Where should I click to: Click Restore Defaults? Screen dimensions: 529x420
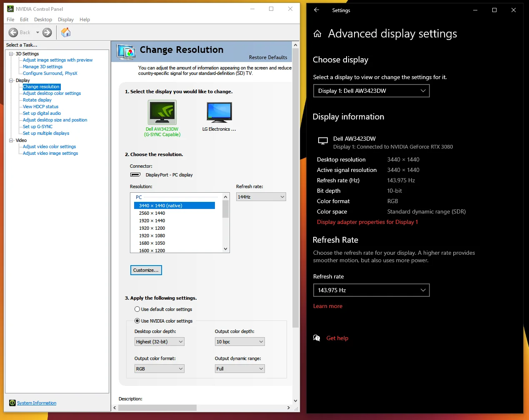click(268, 57)
